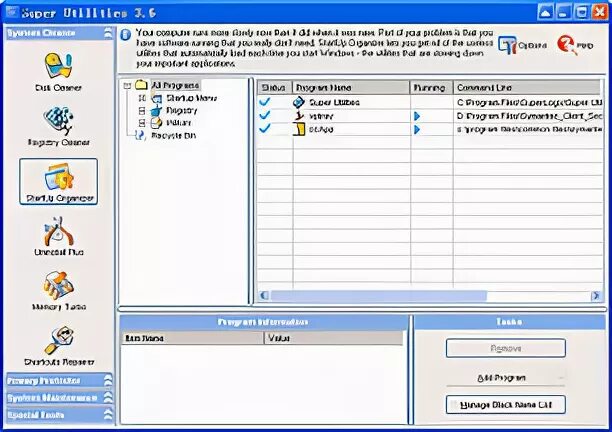
Task: Collapse the System Cleaner section chevron
Action: tap(108, 33)
